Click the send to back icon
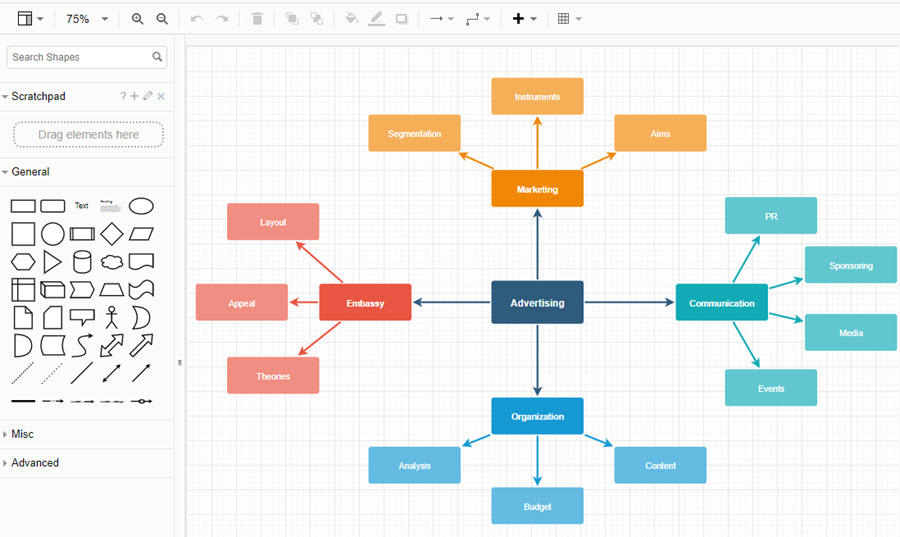Image resolution: width=900 pixels, height=537 pixels. pos(317,19)
